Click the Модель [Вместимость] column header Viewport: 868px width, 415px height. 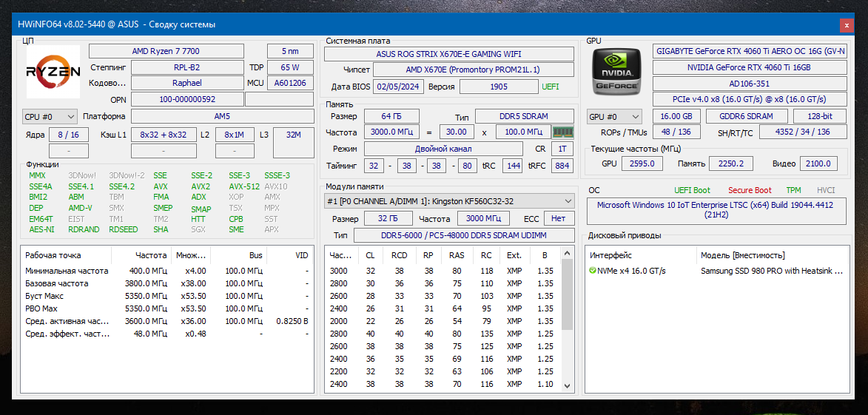773,255
